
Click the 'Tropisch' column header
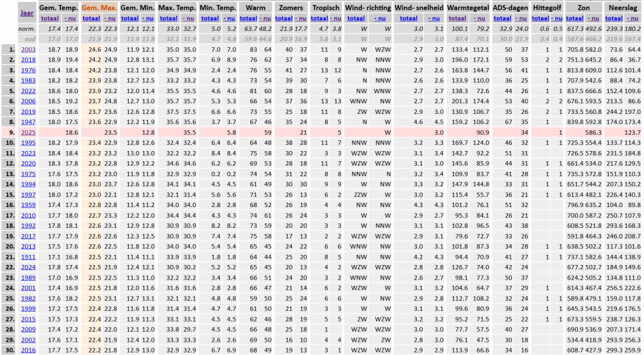[x=326, y=8]
